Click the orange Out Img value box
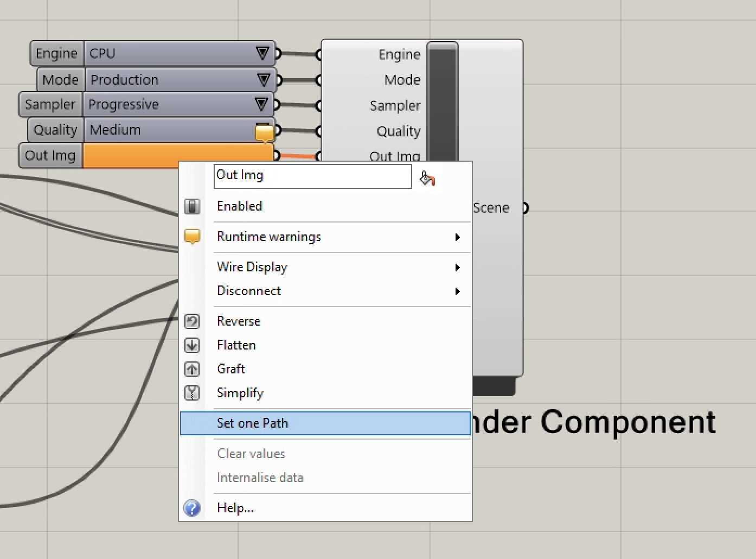756x559 pixels. [130, 155]
